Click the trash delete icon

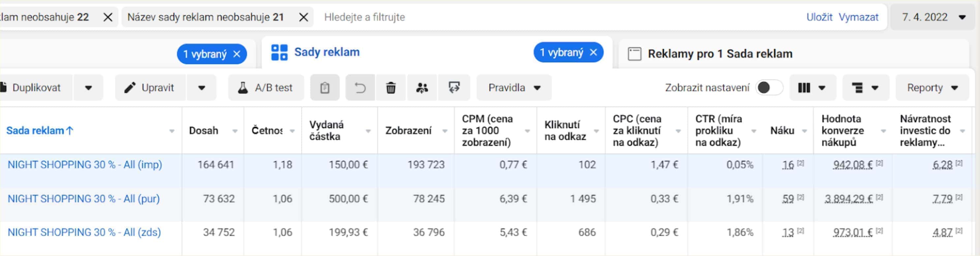(x=391, y=88)
